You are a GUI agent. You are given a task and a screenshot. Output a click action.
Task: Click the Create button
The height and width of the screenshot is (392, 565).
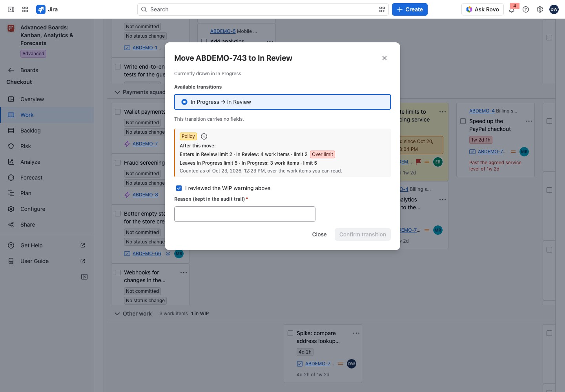(410, 9)
